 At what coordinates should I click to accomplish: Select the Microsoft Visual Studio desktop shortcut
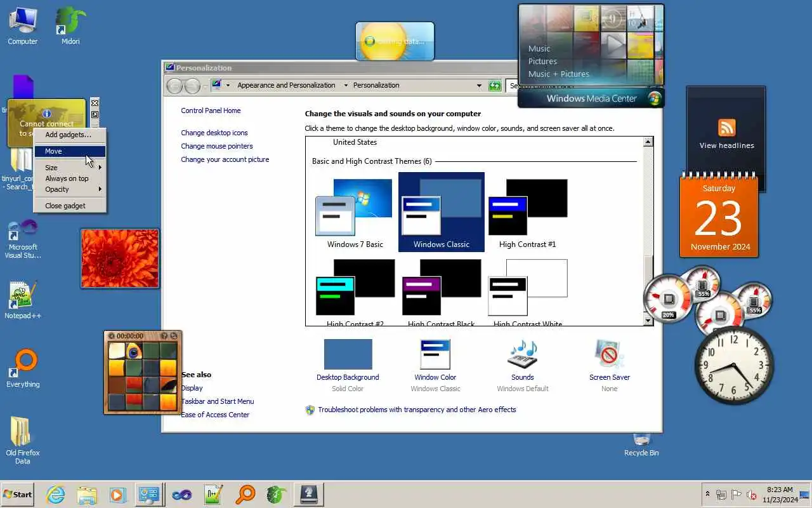point(23,239)
